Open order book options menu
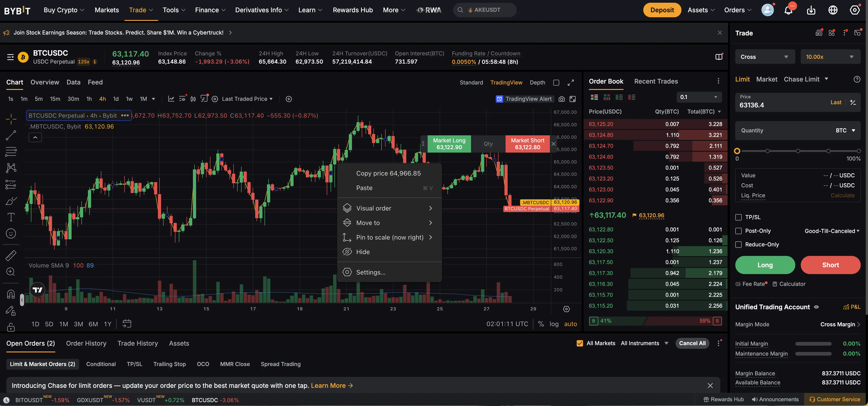Screen dimensions: 868x406 tap(718, 81)
